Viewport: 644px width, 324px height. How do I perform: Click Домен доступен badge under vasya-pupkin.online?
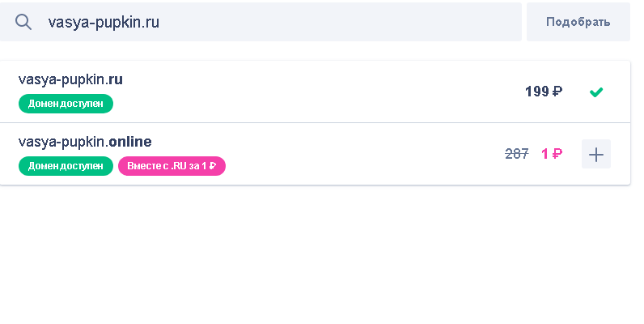(x=66, y=166)
